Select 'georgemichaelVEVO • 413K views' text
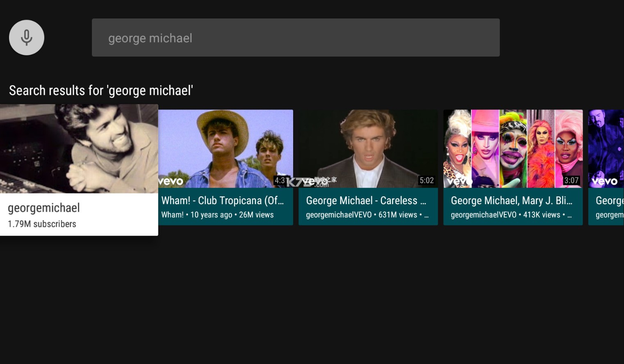 tap(511, 215)
